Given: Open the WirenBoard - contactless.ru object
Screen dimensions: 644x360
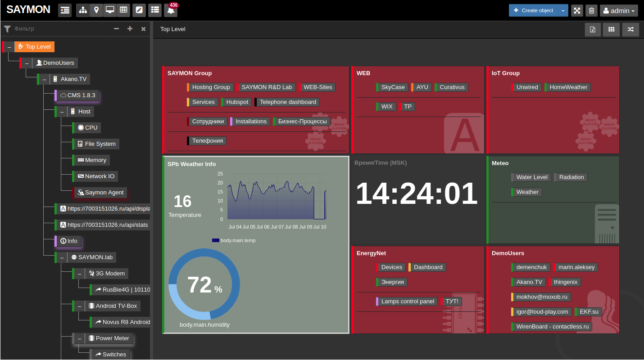Looking at the screenshot, I should 552,327.
